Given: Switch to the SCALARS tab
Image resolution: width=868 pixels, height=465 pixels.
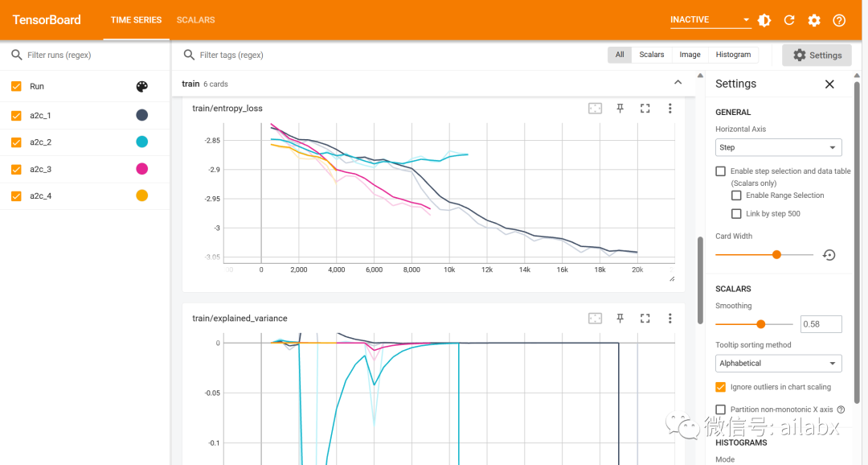Looking at the screenshot, I should (x=195, y=20).
